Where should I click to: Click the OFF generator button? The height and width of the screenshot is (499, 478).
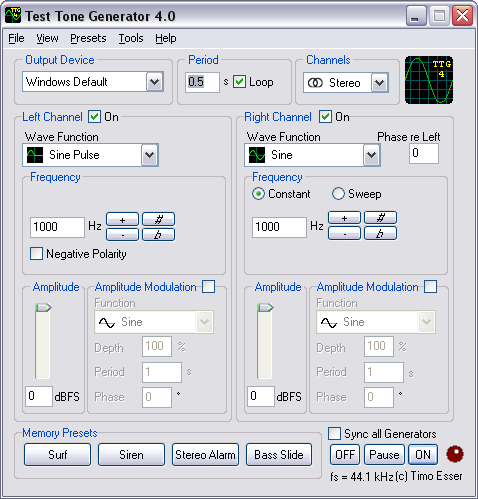(345, 455)
